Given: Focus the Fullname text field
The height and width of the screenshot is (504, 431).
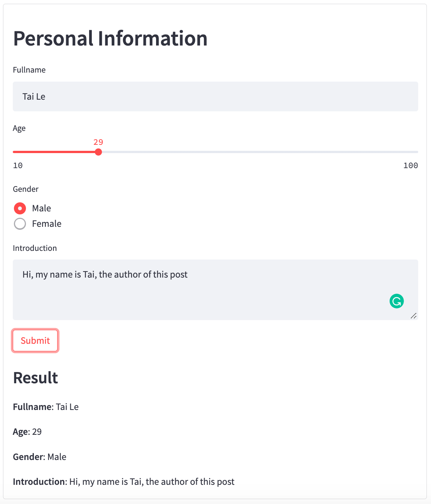Looking at the screenshot, I should [x=215, y=96].
